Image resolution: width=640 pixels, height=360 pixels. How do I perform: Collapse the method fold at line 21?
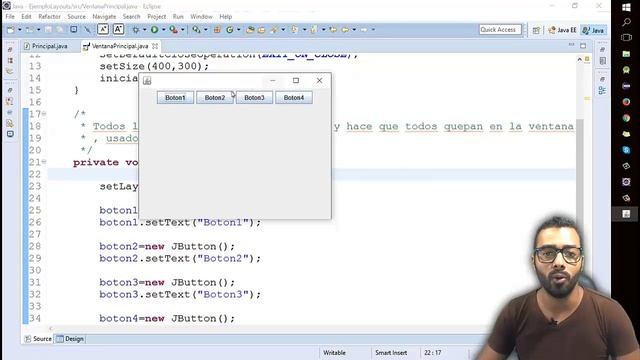pos(44,162)
